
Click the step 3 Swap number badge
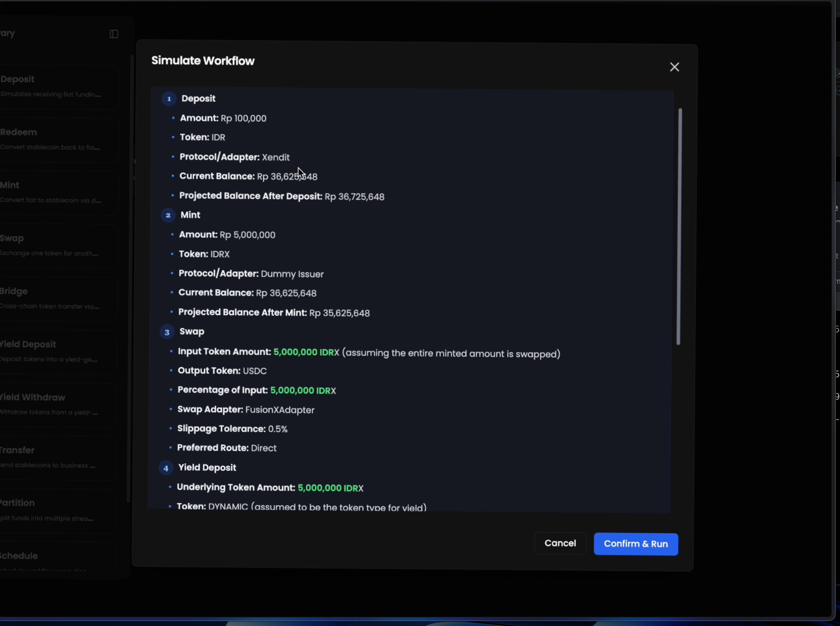coord(167,332)
